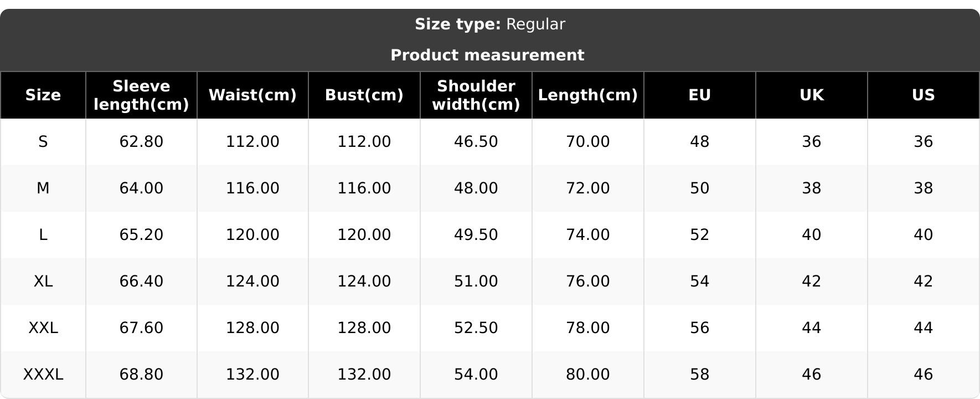Select the US column header
Screen dimensions: 980x399
[923, 95]
